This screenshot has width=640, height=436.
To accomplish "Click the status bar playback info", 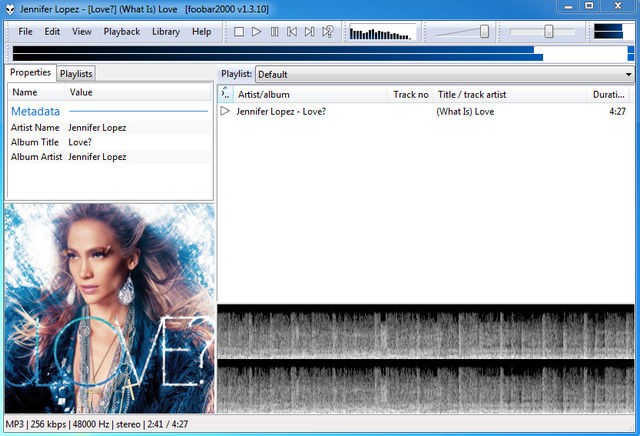I will pyautogui.click(x=97, y=425).
